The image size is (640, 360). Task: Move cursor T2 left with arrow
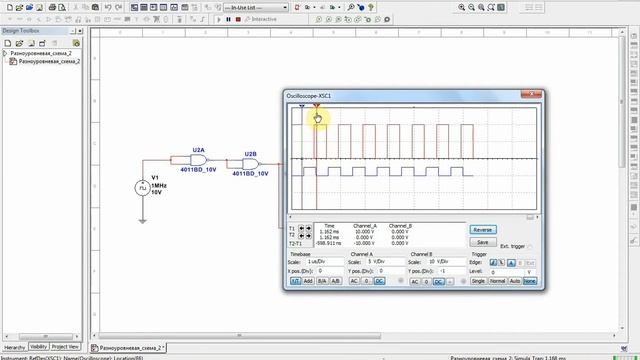point(301,236)
